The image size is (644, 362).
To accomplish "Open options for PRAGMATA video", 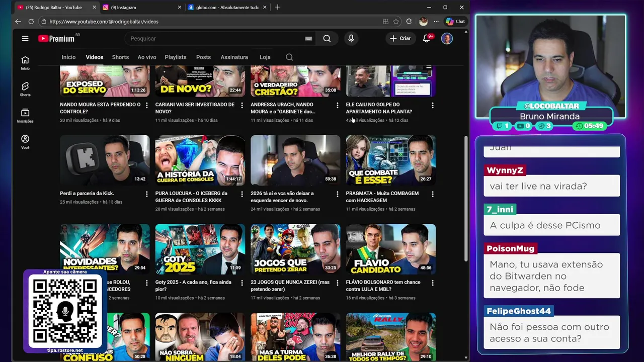I will (x=433, y=194).
